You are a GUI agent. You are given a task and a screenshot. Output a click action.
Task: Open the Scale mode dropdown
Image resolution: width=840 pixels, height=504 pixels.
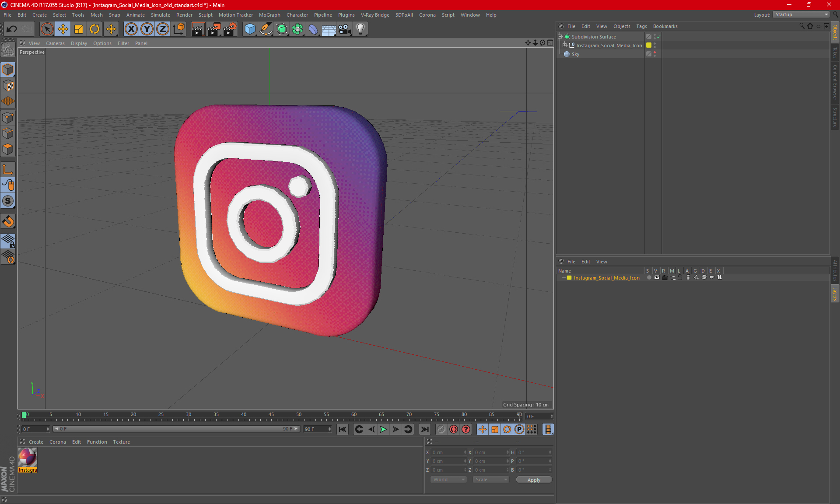tap(491, 479)
